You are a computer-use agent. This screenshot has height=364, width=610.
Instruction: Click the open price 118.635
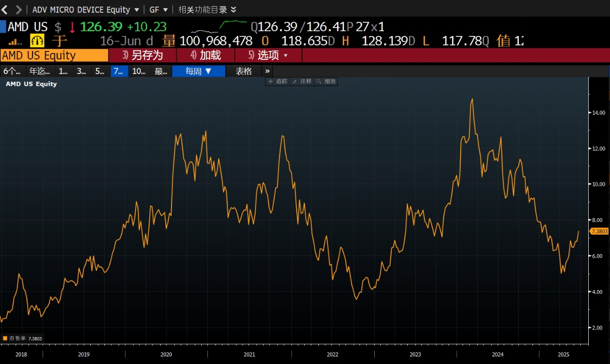(x=305, y=41)
